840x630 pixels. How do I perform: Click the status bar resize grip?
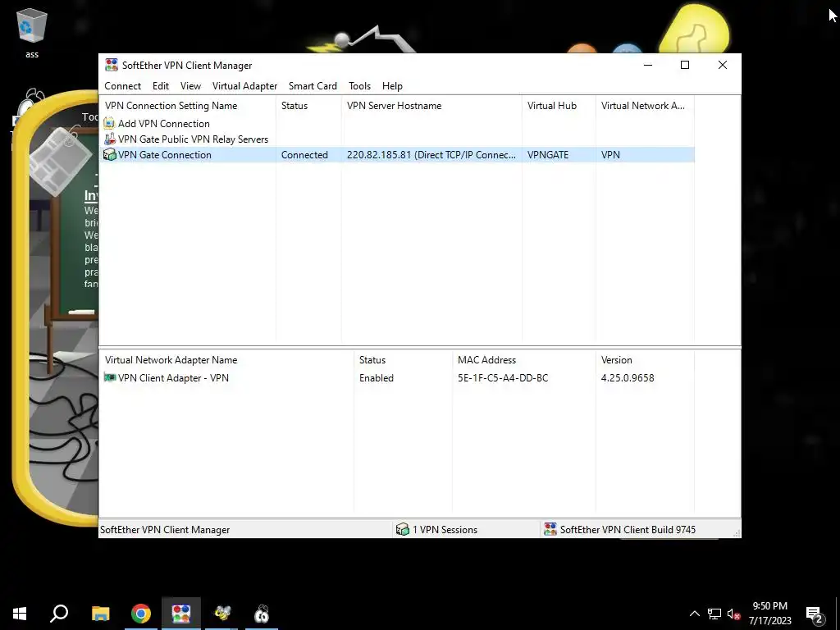737,533
